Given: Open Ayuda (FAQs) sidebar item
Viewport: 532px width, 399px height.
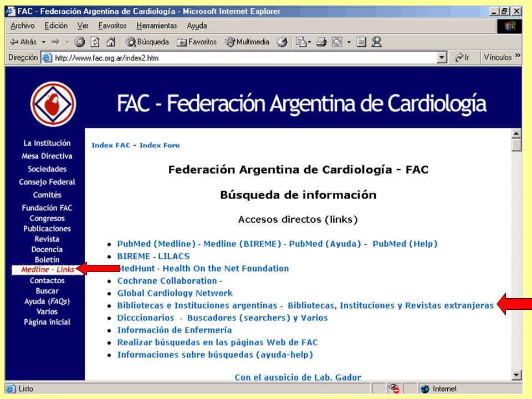Looking at the screenshot, I should click(x=47, y=301).
